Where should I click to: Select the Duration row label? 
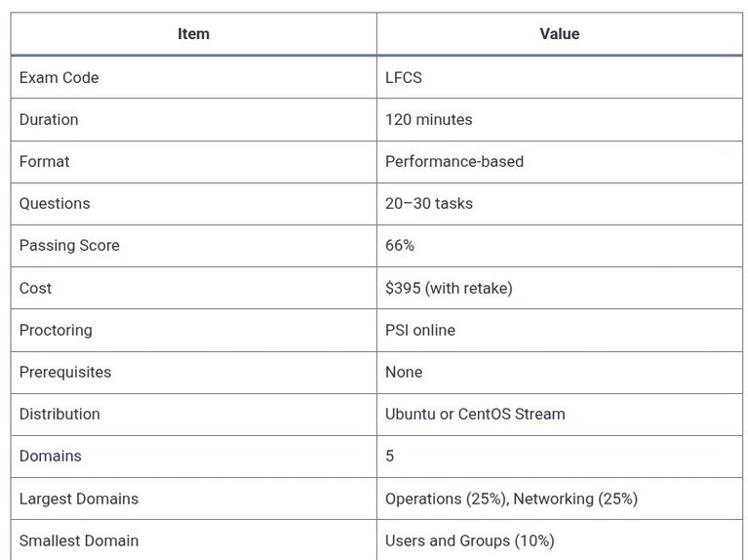[49, 119]
